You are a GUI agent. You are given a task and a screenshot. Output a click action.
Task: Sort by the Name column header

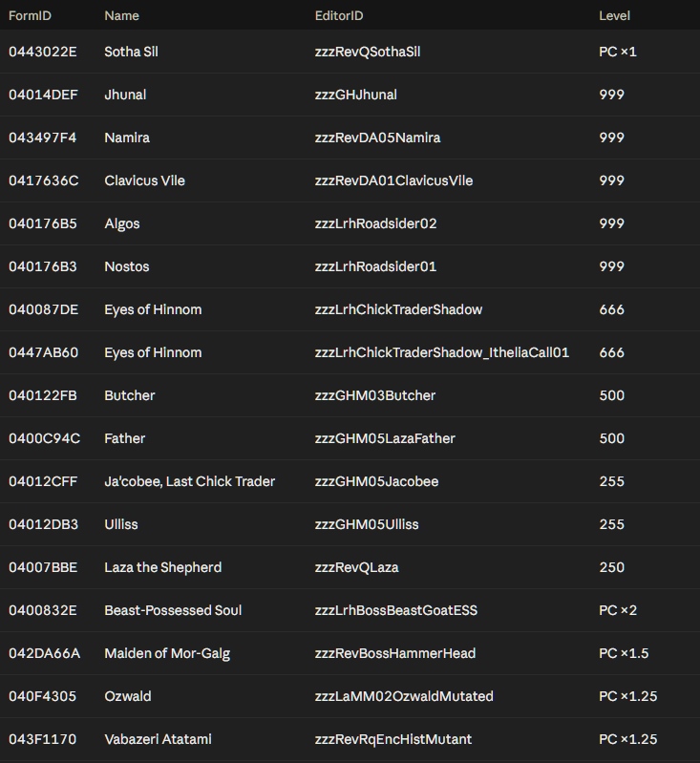[x=121, y=15]
